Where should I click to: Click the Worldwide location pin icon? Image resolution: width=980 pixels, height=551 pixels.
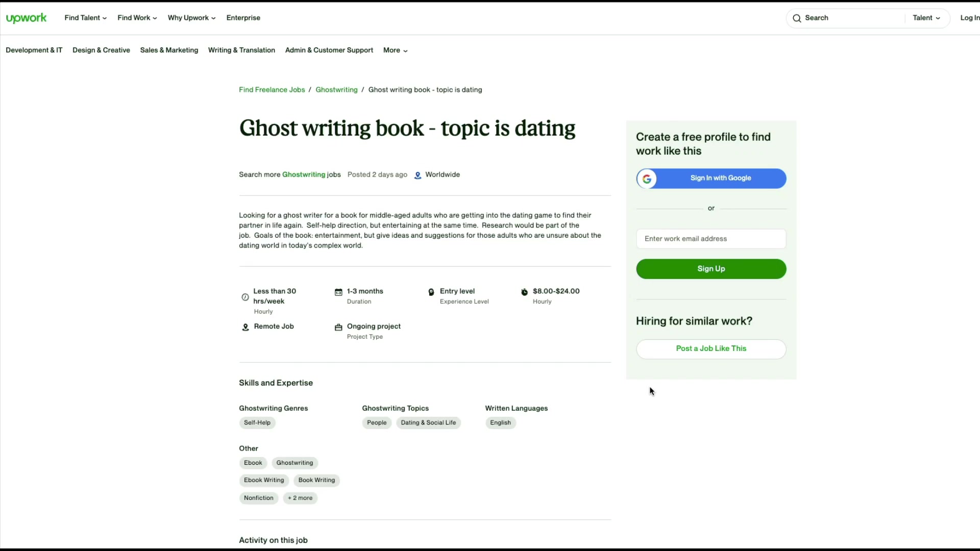click(418, 175)
